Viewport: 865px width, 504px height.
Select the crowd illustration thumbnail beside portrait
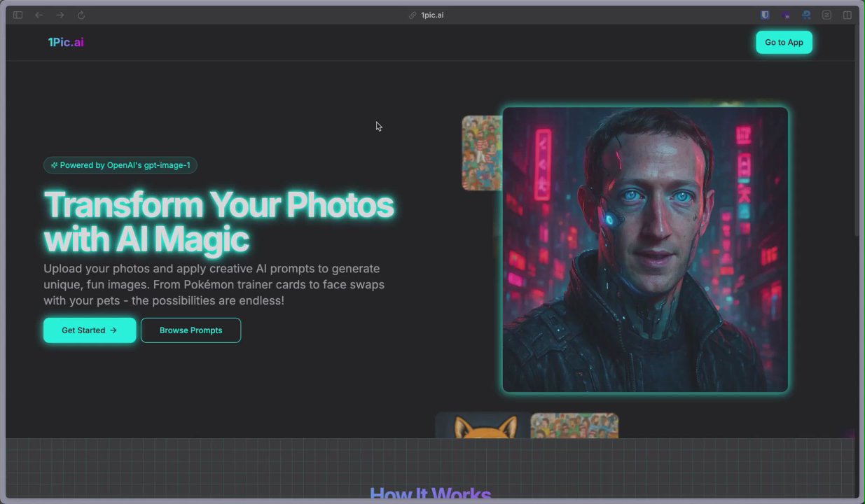[x=482, y=153]
